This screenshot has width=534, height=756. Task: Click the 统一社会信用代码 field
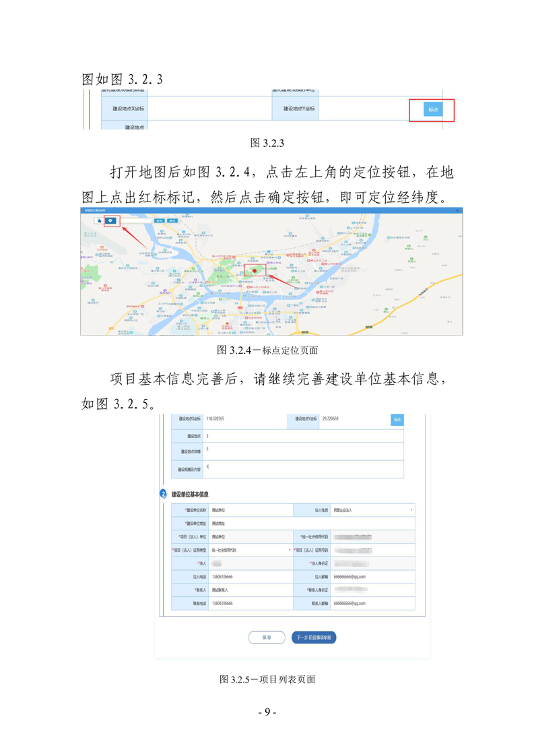coord(372,536)
